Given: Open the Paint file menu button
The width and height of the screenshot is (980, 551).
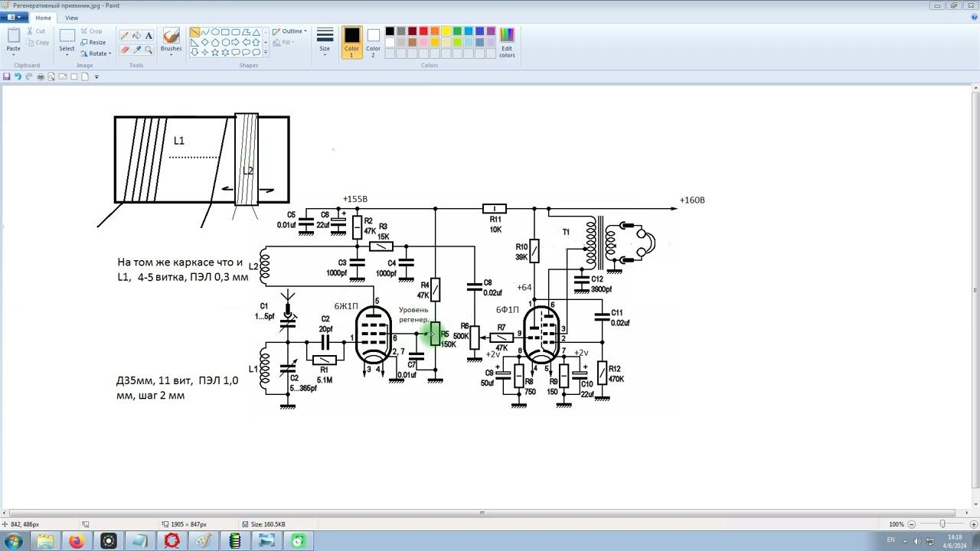Looking at the screenshot, I should click(14, 18).
